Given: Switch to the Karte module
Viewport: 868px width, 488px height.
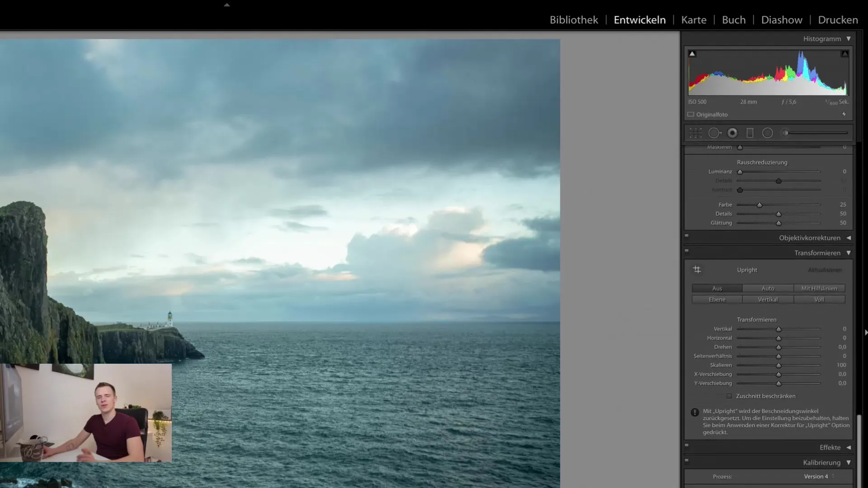Looking at the screenshot, I should 694,19.
